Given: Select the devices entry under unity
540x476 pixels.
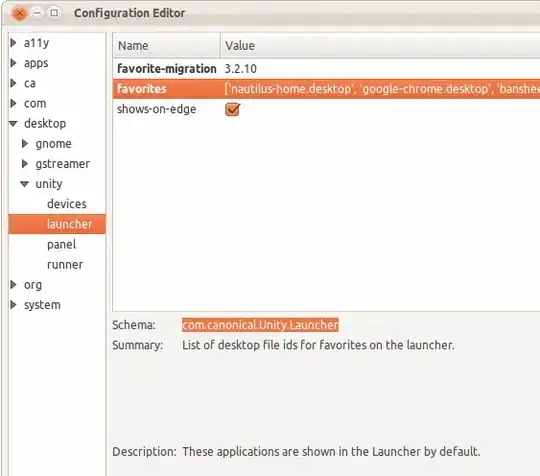Looking at the screenshot, I should pyautogui.click(x=67, y=204).
